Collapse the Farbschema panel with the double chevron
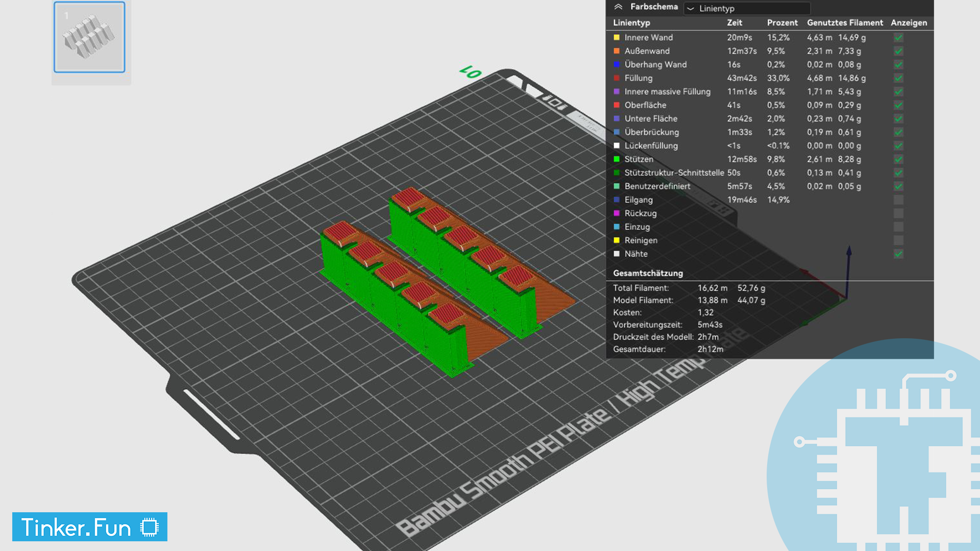This screenshot has width=980, height=551. (x=619, y=7)
